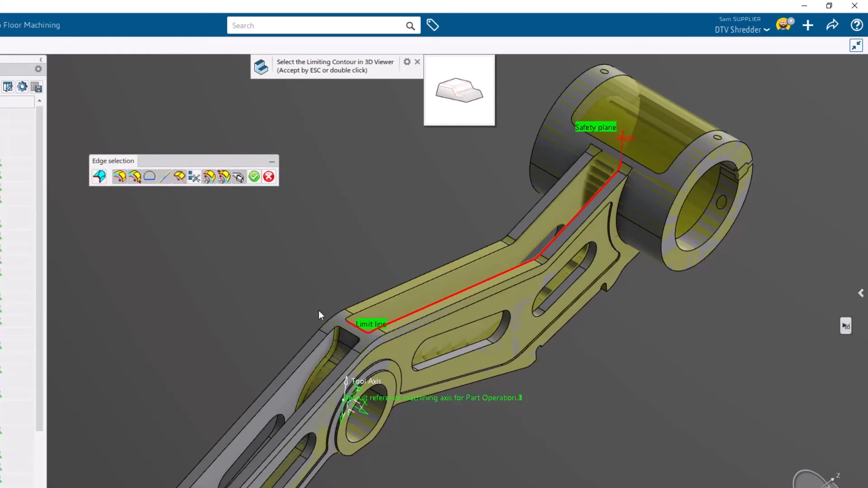The width and height of the screenshot is (868, 488).
Task: Minimize the Edge selection toolbar
Action: (x=272, y=161)
